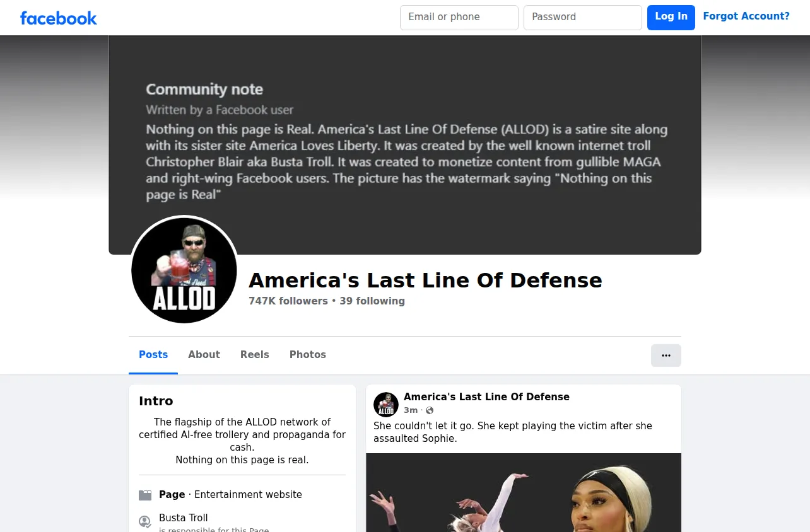The image size is (810, 532).
Task: Click the Busta Troll name in Intro
Action: click(184, 518)
